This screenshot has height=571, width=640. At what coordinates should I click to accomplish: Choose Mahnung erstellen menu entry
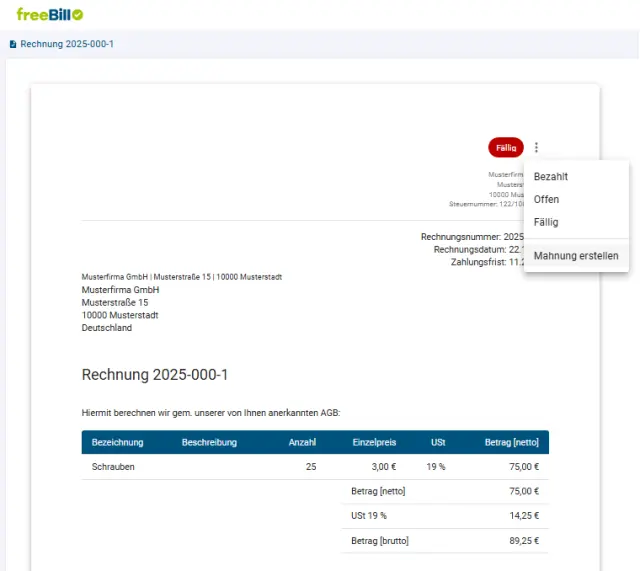tap(576, 256)
